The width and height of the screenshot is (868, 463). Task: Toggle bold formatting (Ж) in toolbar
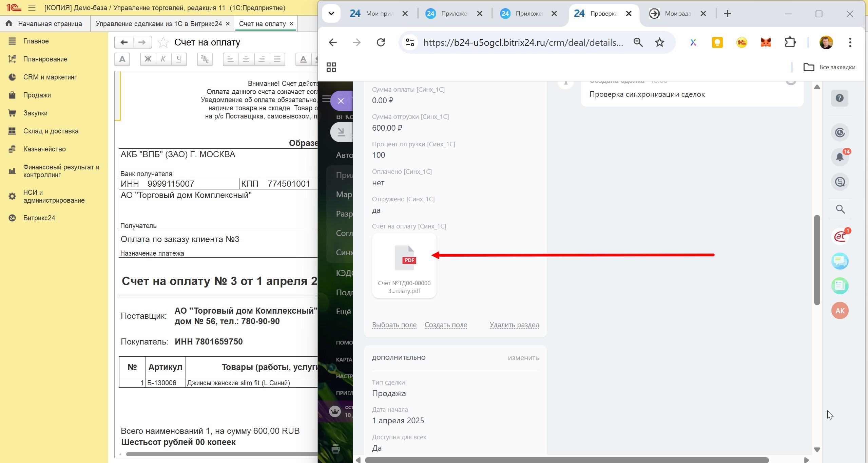tap(148, 59)
